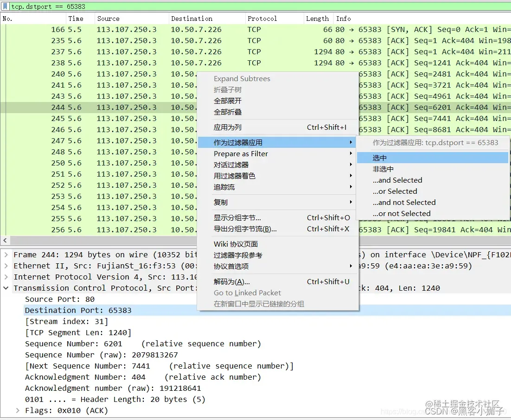The image size is (511, 420).
Task: Select packet number 166 row
Action: tap(255, 29)
